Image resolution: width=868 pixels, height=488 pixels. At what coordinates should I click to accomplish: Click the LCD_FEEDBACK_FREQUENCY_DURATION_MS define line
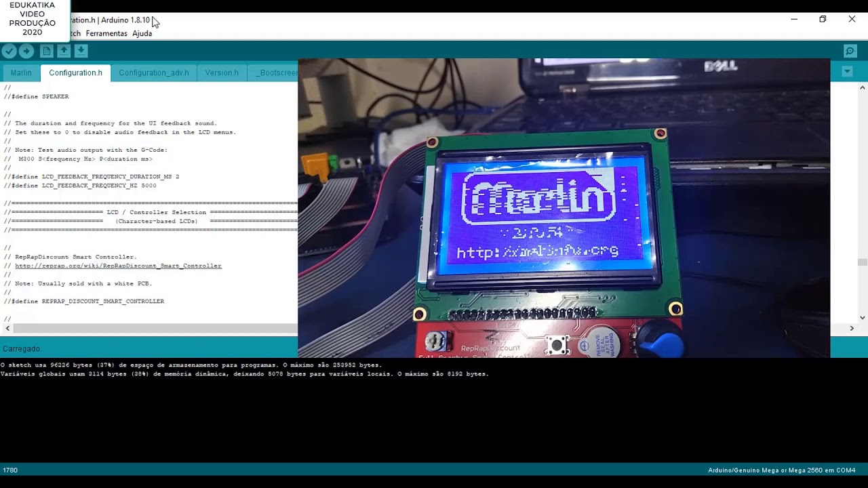[x=92, y=176]
